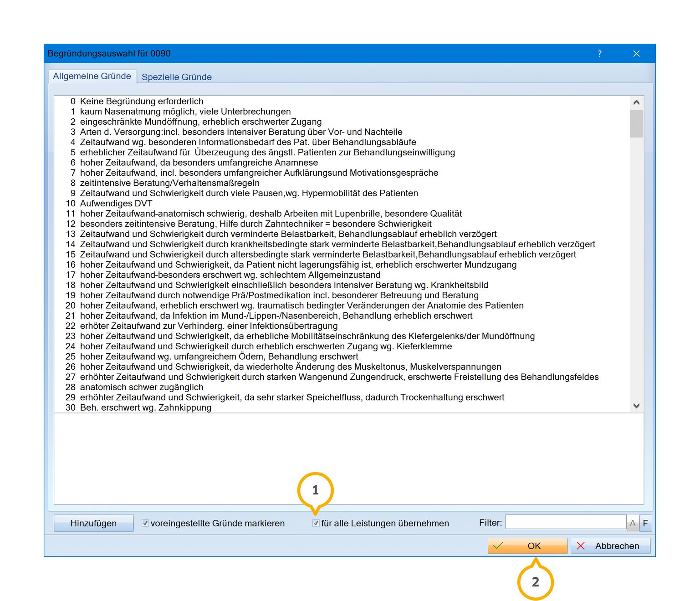
Task: Select reason 11 about Arbeiten mit Lupenbrille
Action: [x=342, y=214]
